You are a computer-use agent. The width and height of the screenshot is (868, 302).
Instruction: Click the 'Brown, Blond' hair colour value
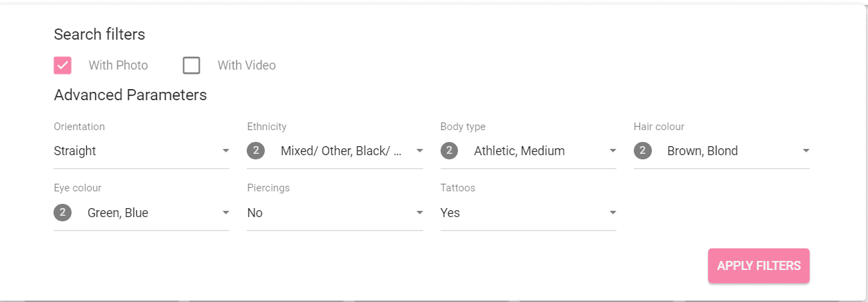[703, 151]
